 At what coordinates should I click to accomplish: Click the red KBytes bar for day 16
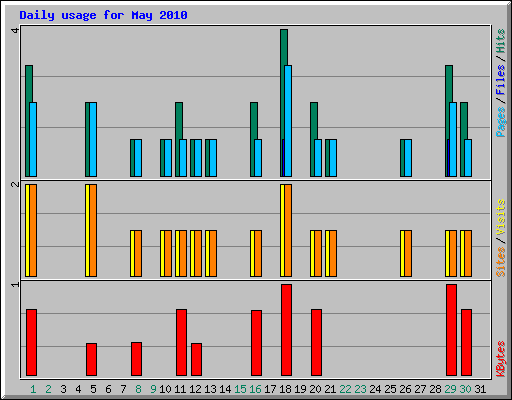pyautogui.click(x=256, y=343)
